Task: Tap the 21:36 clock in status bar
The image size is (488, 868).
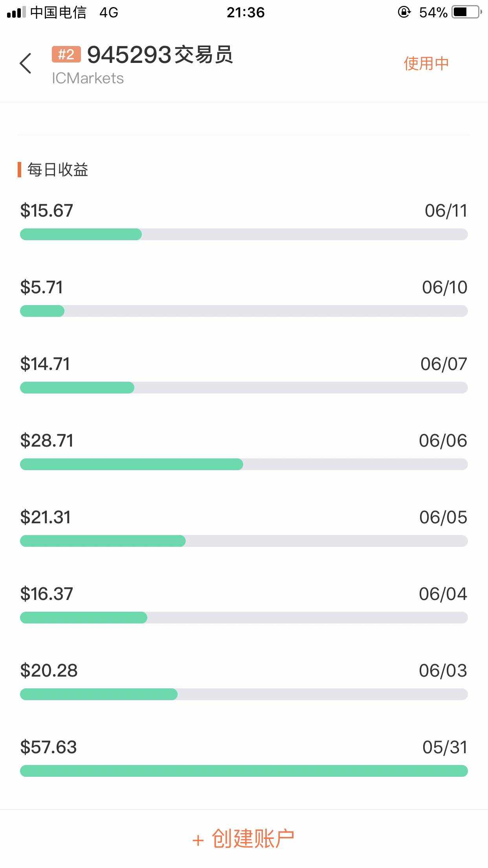Action: 246,13
